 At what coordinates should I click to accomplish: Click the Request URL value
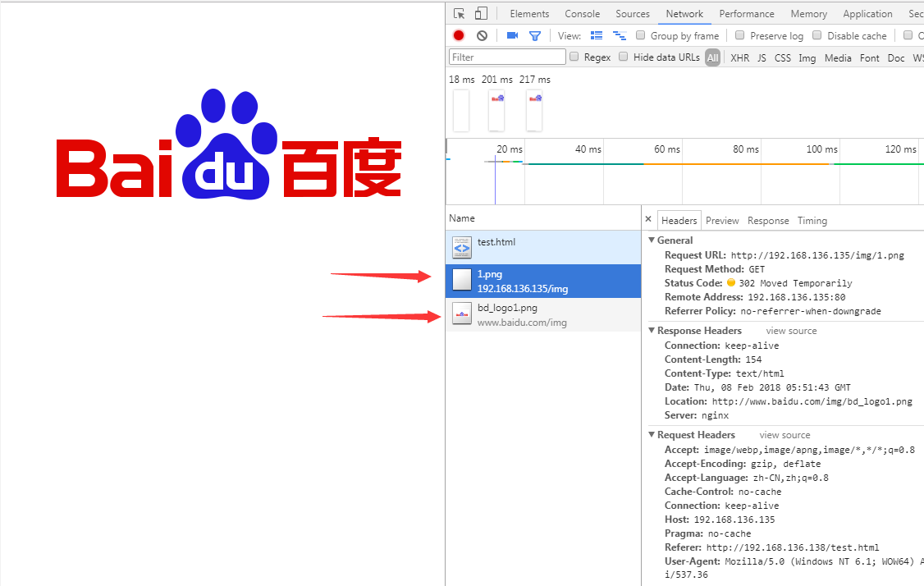(x=817, y=255)
